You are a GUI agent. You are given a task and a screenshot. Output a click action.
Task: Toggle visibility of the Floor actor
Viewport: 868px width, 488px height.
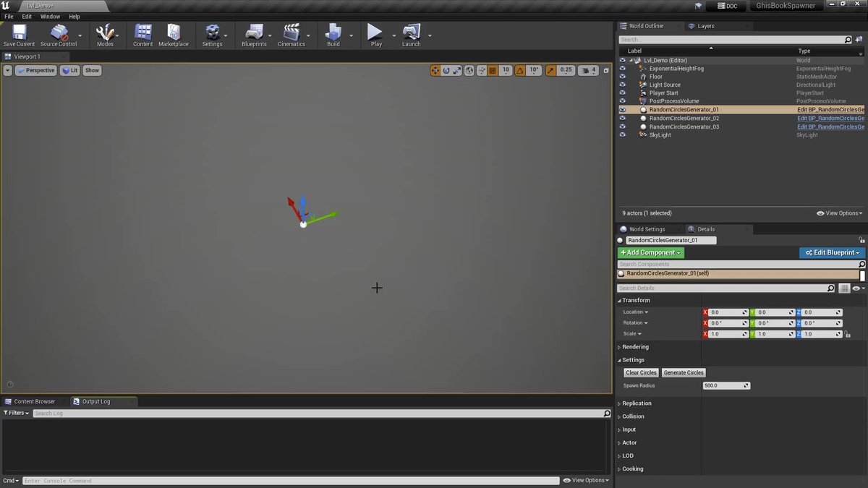[x=622, y=77]
